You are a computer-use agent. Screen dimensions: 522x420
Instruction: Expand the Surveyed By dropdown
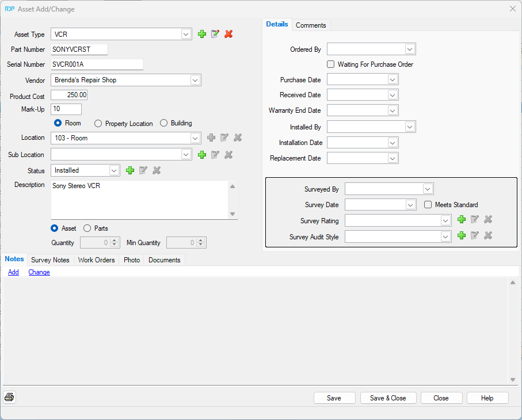point(428,189)
